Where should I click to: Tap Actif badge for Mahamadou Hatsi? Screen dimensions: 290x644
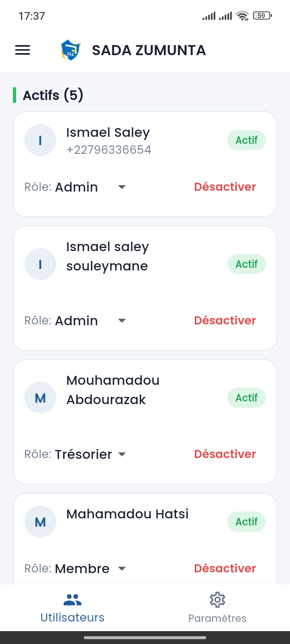click(x=246, y=522)
